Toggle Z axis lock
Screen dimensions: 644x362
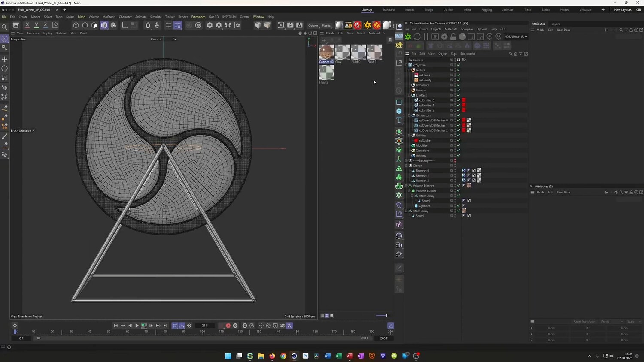pos(46,25)
